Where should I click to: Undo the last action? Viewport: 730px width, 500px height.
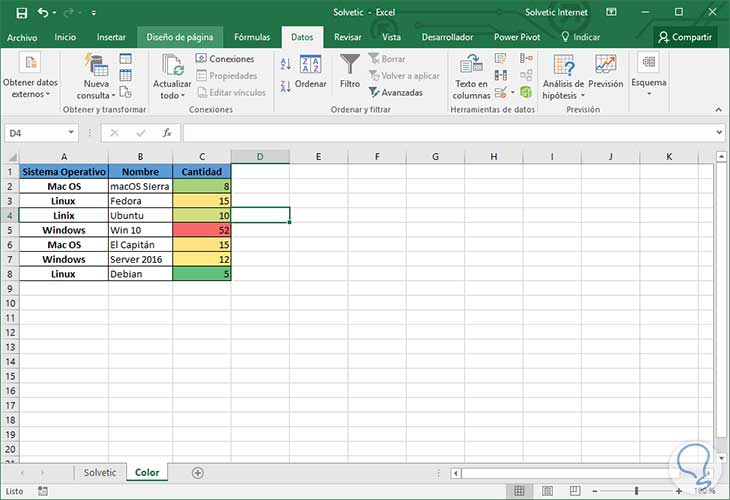pyautogui.click(x=43, y=13)
